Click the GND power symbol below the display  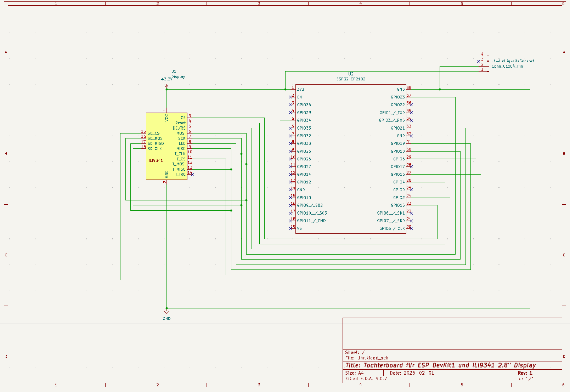pos(167,313)
